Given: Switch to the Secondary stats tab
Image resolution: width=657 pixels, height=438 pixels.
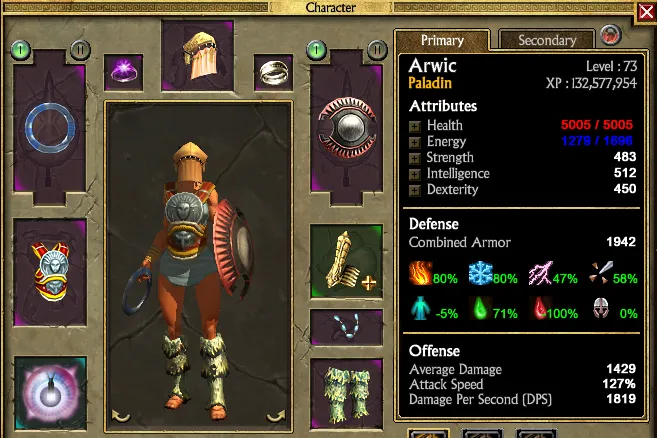Looking at the screenshot, I should coord(547,40).
